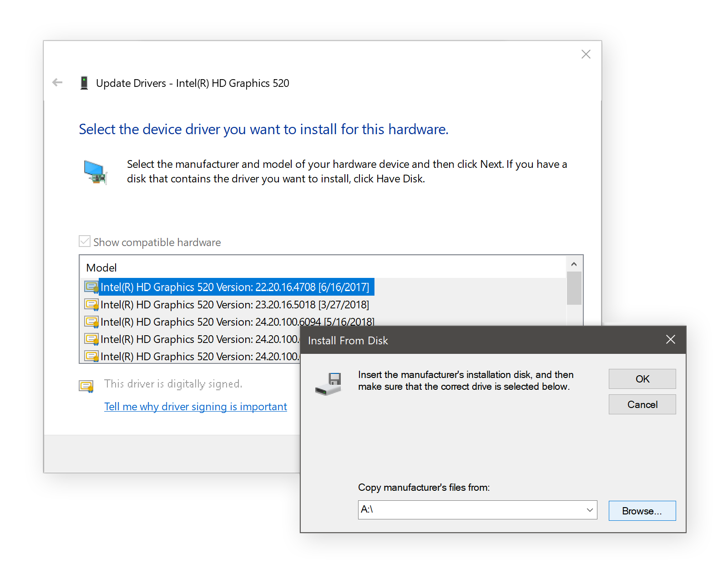Click the driver icon beside version 24.20.100.6094
Viewport: 728px width, 579px height.
pos(91,322)
